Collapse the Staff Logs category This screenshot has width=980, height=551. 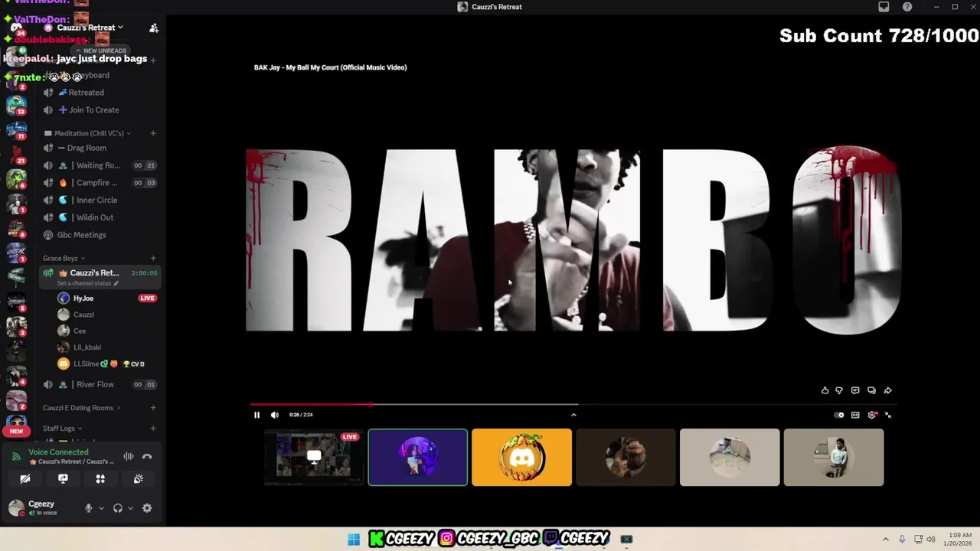pyautogui.click(x=62, y=429)
